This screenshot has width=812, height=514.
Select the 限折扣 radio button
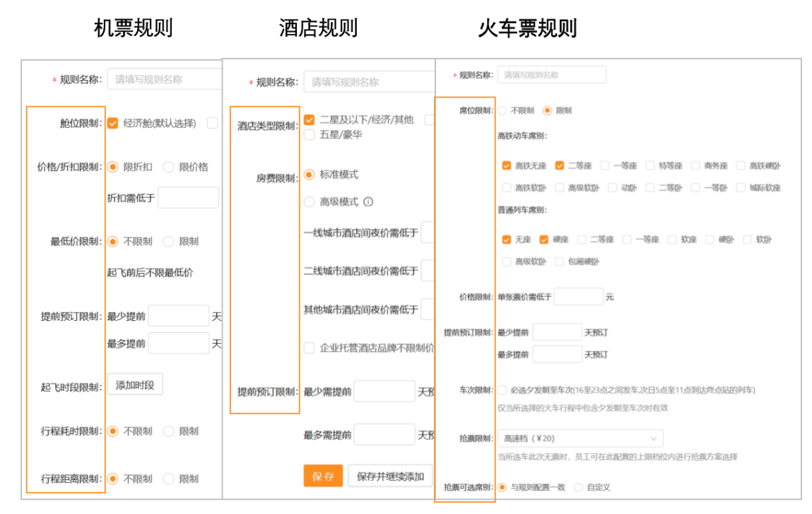[x=113, y=167]
